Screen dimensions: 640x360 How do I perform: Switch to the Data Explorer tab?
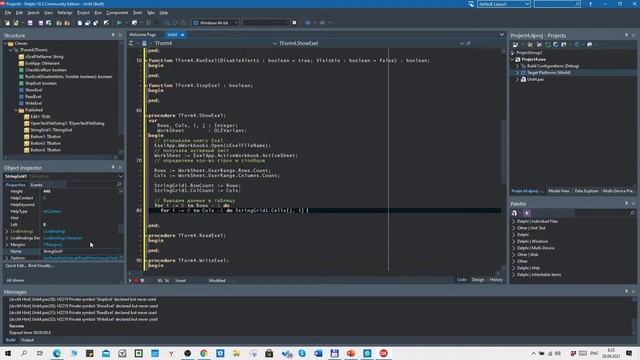coord(586,191)
